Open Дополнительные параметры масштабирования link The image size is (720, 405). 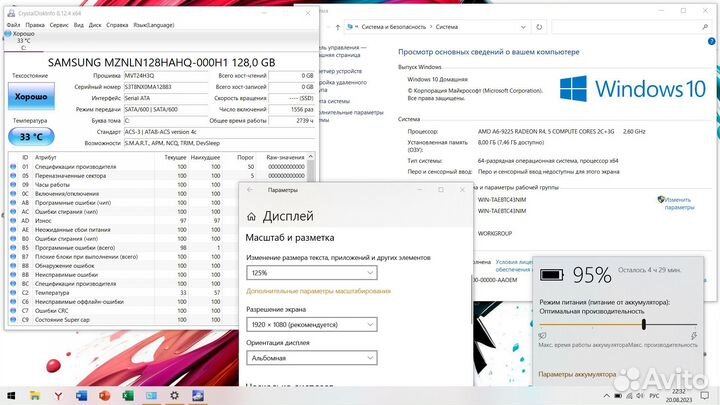click(318, 291)
